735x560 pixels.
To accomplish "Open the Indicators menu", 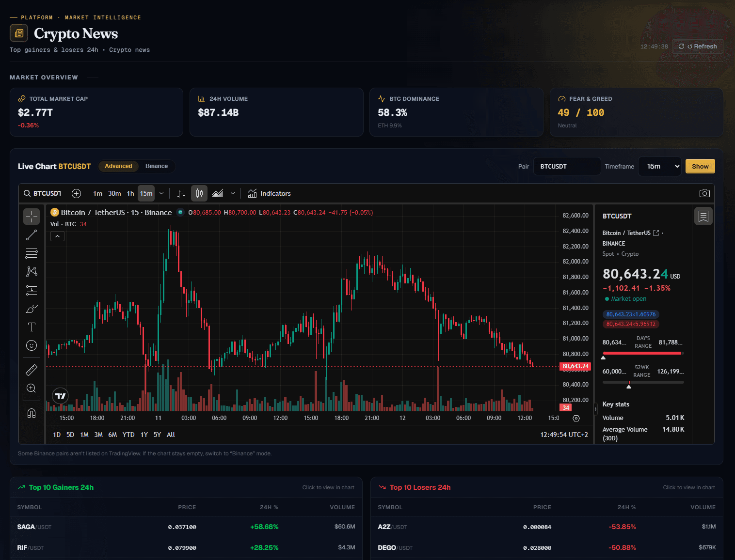I will pyautogui.click(x=269, y=193).
